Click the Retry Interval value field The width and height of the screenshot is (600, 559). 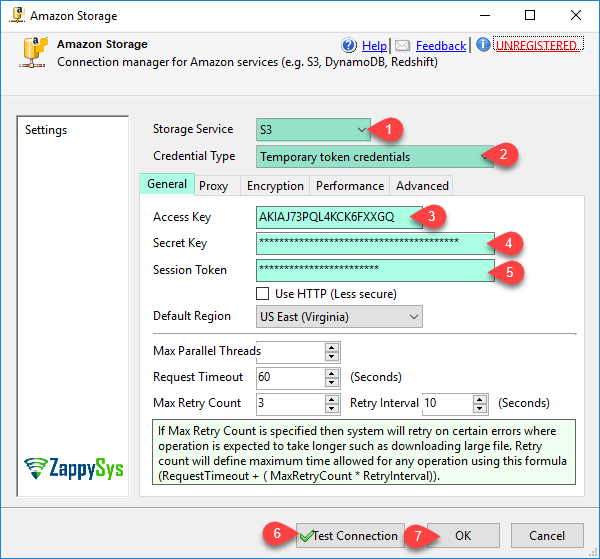448,404
